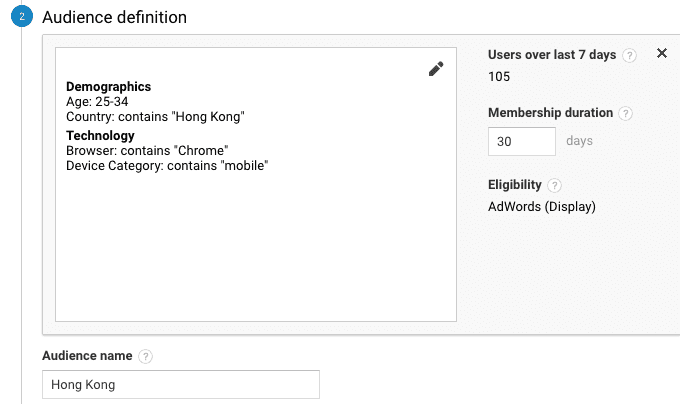The width and height of the screenshot is (680, 404).
Task: Click empty area of audience summary box
Action: click(255, 250)
